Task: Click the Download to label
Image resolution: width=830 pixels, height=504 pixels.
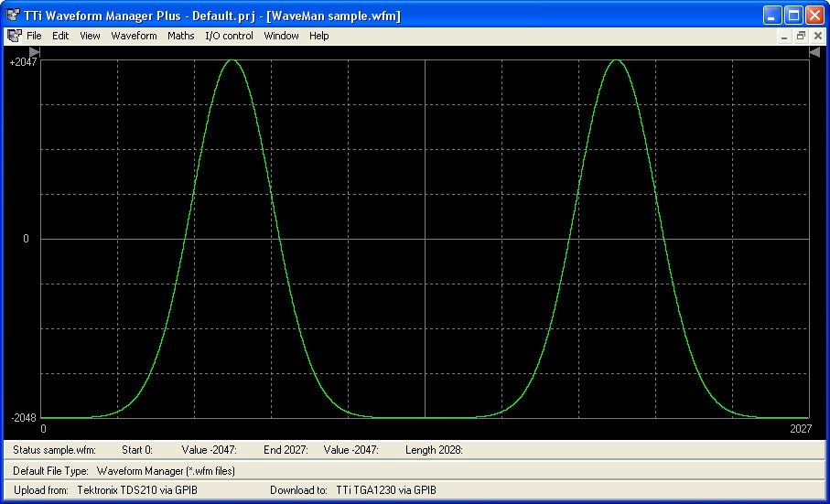Action: point(298,490)
